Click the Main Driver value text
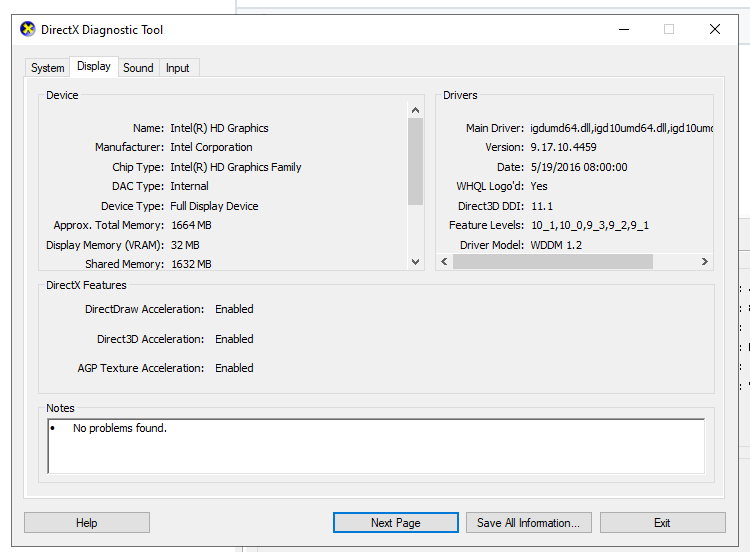 pyautogui.click(x=621, y=128)
